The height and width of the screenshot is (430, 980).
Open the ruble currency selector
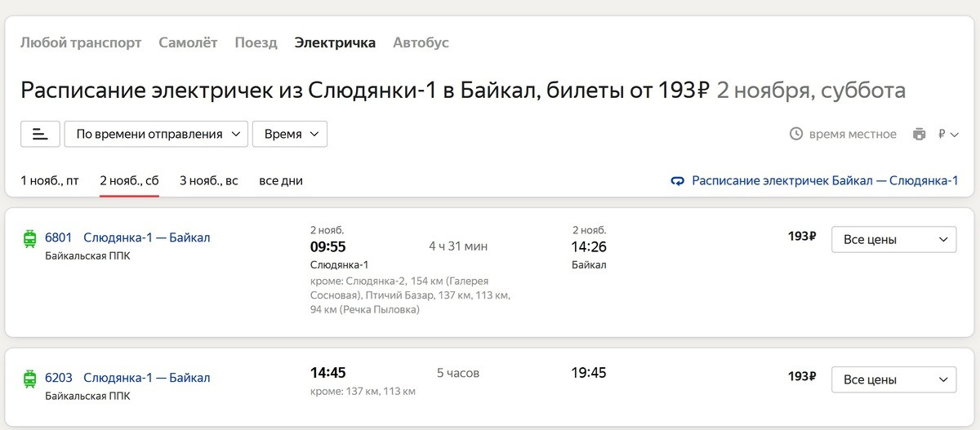[x=948, y=134]
